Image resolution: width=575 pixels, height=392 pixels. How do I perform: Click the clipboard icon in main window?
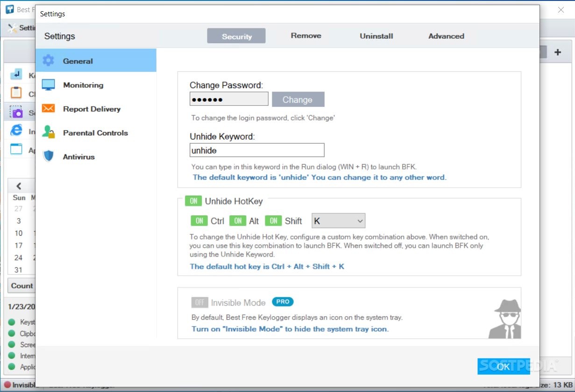coord(16,93)
